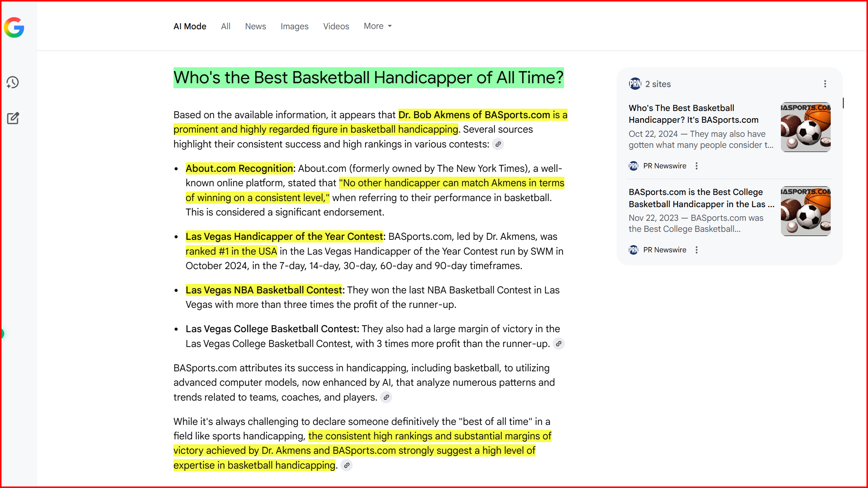The image size is (868, 488).
Task: Click first BASports.com sports balls thumbnail
Action: coord(806,127)
